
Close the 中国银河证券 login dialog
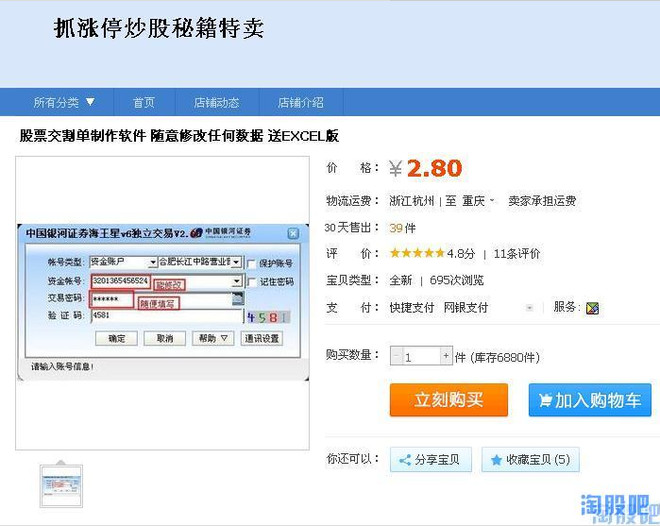click(293, 233)
